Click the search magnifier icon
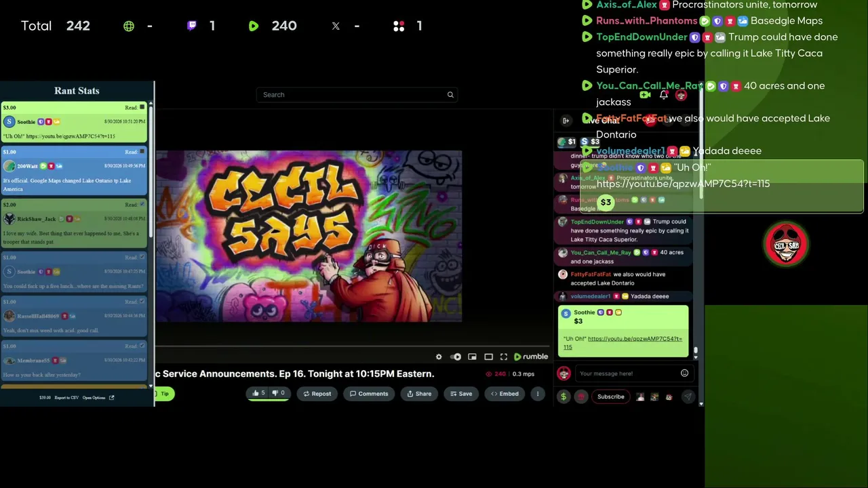 tap(450, 95)
